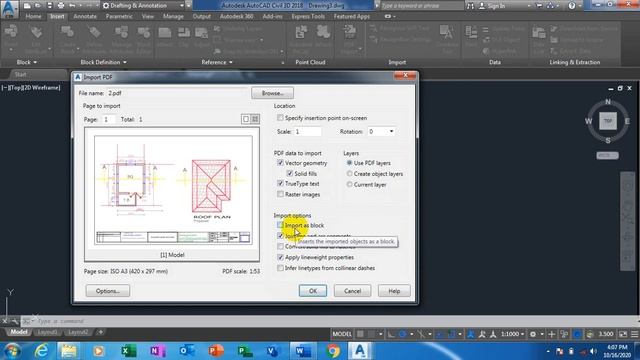
Task: Expand the Reference panel
Action: (217, 62)
